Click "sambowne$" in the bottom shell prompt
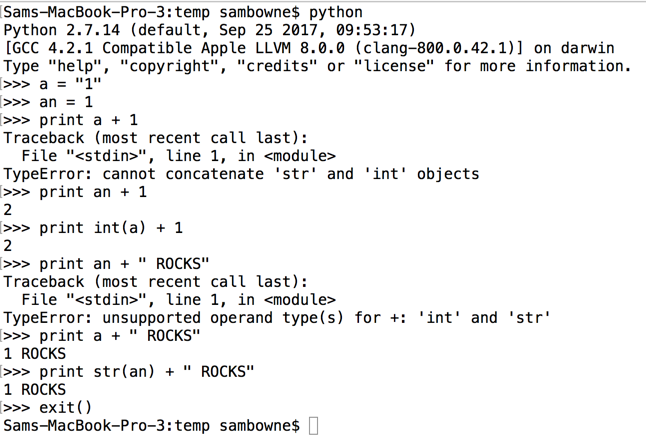The width and height of the screenshot is (646, 439). pos(259,426)
